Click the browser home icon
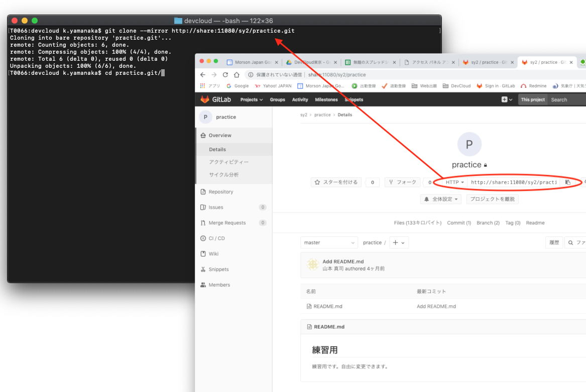This screenshot has height=392, width=586. click(x=237, y=75)
